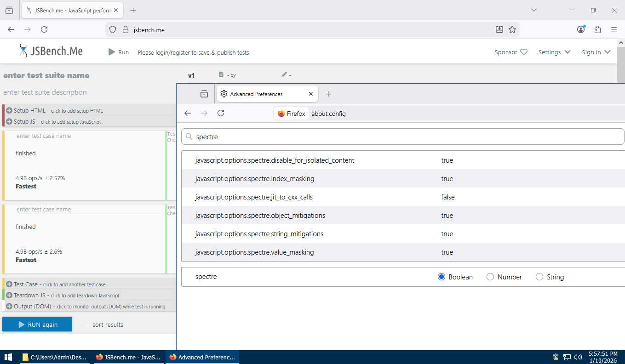Open the Firefox account profile icon
The width and height of the screenshot is (625, 364).
(x=581, y=29)
